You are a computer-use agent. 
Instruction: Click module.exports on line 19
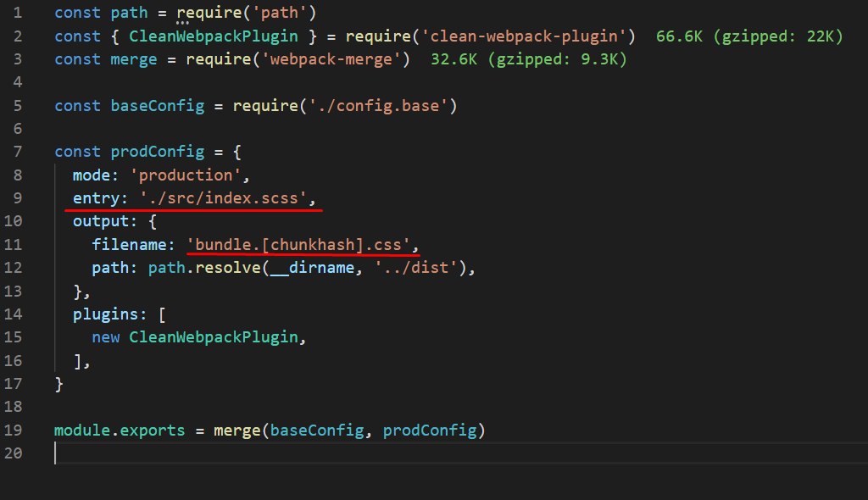click(120, 431)
